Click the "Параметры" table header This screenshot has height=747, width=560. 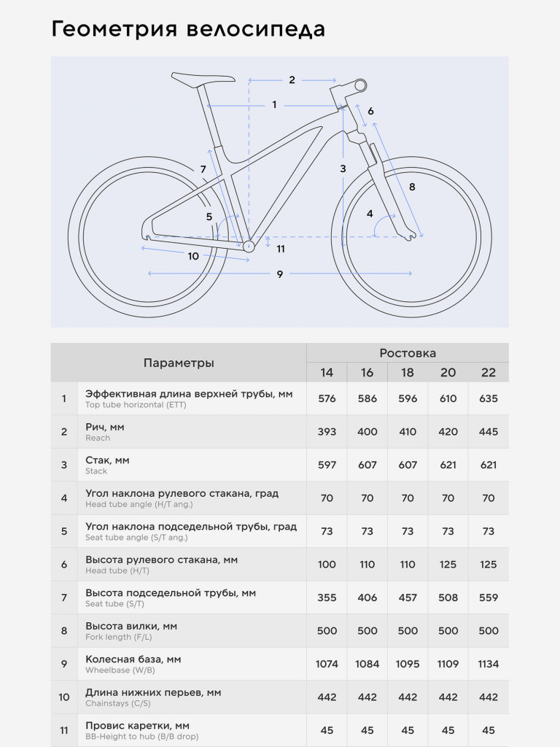179,363
